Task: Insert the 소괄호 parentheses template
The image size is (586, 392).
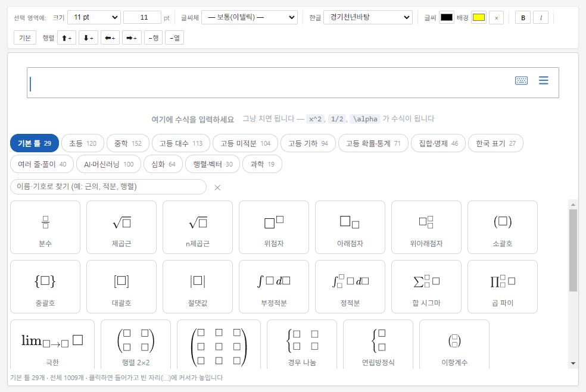Action: [x=503, y=227]
